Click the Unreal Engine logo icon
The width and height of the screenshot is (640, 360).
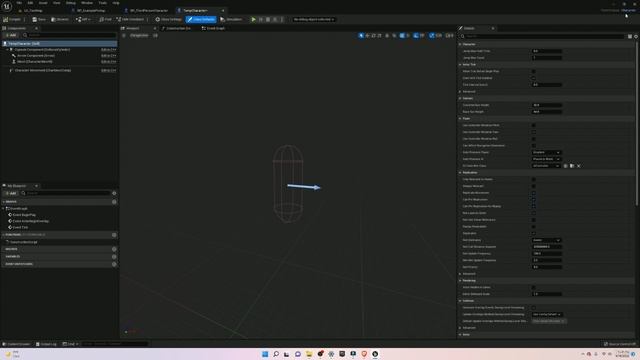[7, 7]
